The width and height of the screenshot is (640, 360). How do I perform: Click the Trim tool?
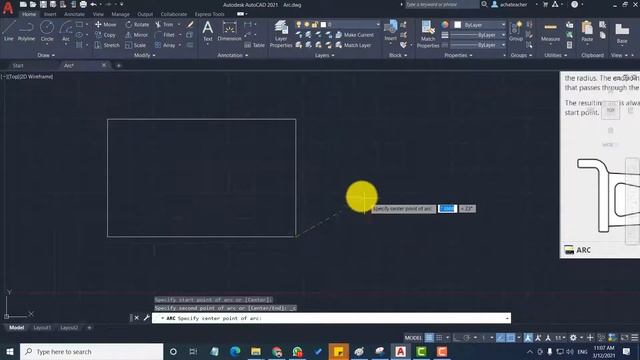point(164,24)
